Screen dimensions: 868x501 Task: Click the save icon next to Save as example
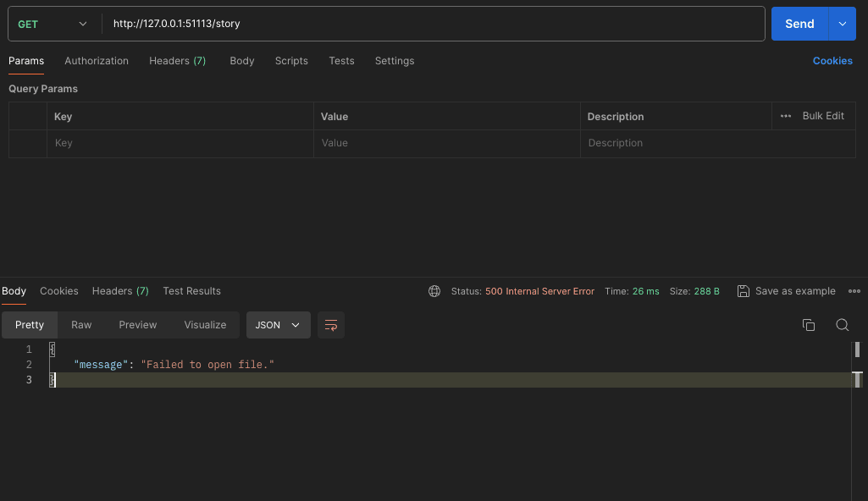[x=743, y=291]
